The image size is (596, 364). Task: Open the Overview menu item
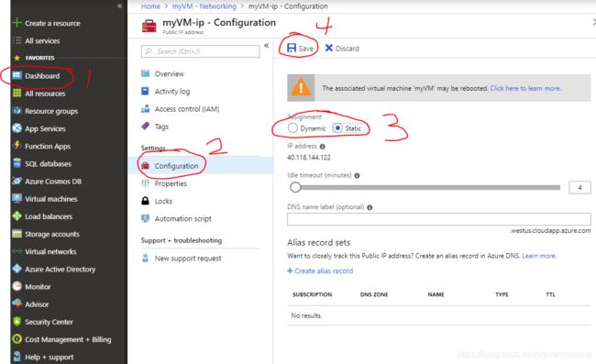point(169,73)
